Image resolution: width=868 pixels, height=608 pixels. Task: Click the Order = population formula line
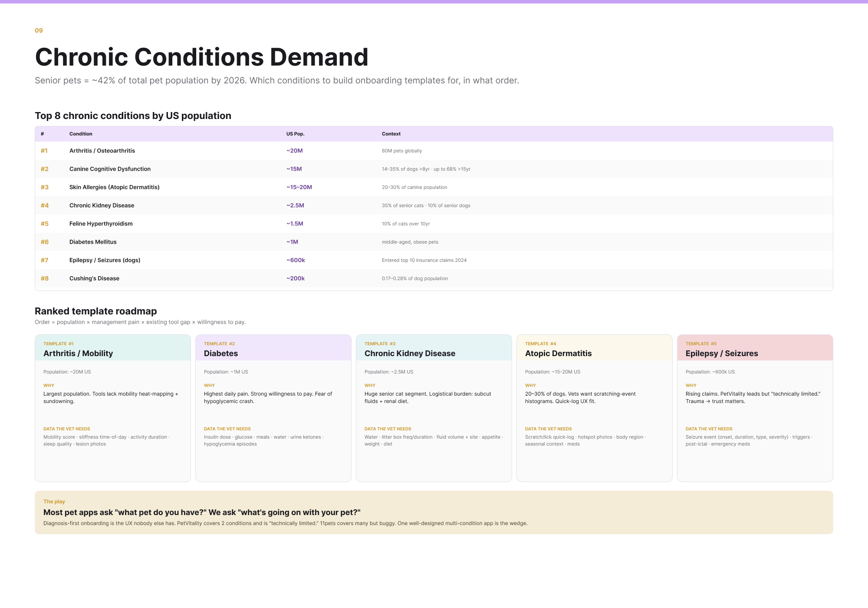point(140,322)
